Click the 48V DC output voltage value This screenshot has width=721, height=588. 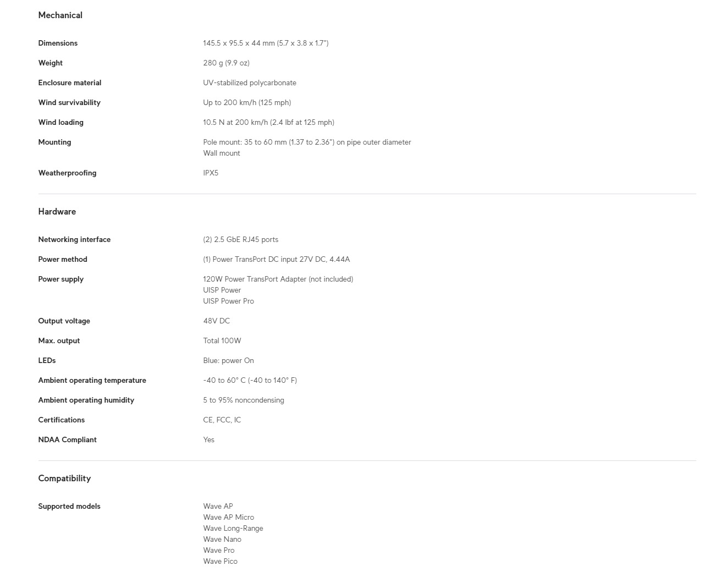[216, 321]
